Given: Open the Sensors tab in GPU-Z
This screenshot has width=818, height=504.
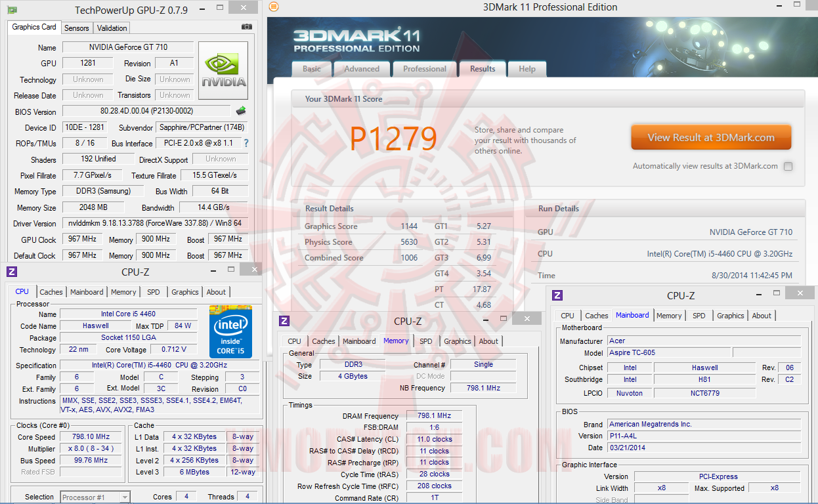Looking at the screenshot, I should tap(77, 28).
